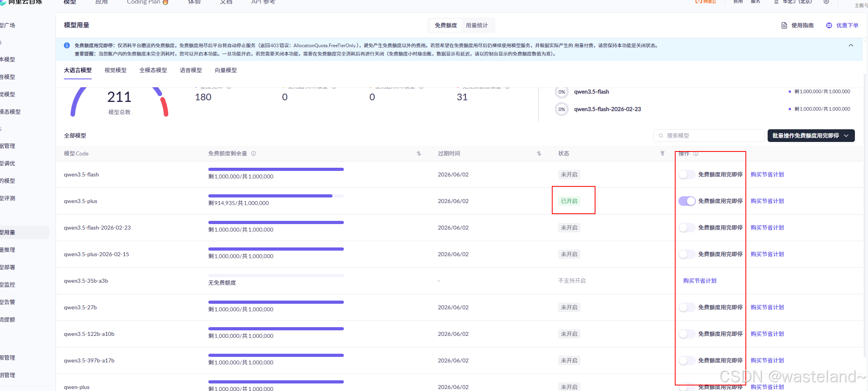Image resolution: width=868 pixels, height=391 pixels.
Task: Disable 免费额度用完即停 for qwen3.5-plus
Action: (x=687, y=201)
